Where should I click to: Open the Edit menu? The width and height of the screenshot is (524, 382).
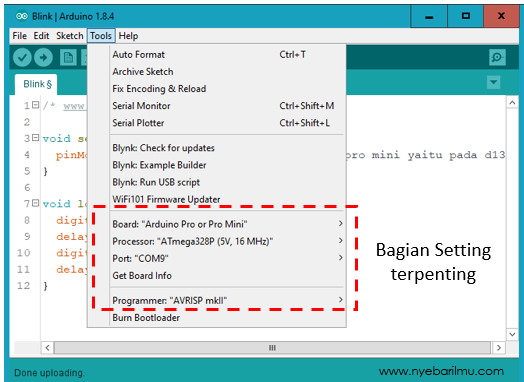coord(41,36)
